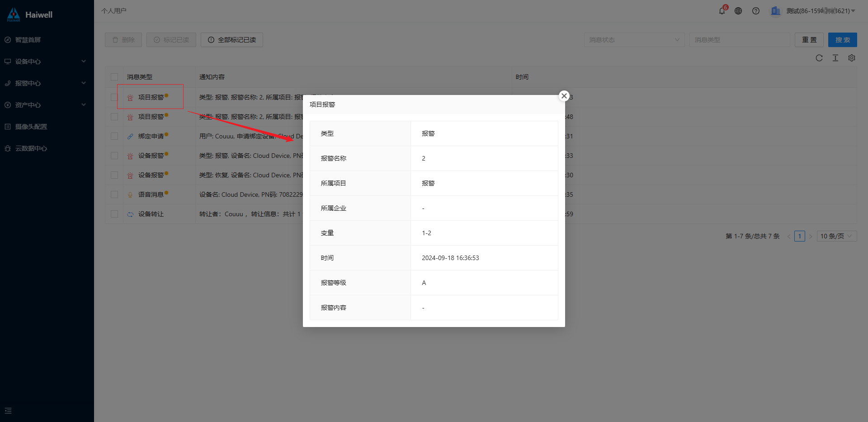The width and height of the screenshot is (868, 422).
Task: Check the 绑定申请 row checkbox
Action: click(114, 136)
